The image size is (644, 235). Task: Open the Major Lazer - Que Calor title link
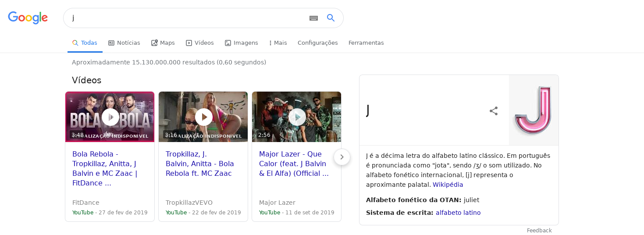coord(294,164)
